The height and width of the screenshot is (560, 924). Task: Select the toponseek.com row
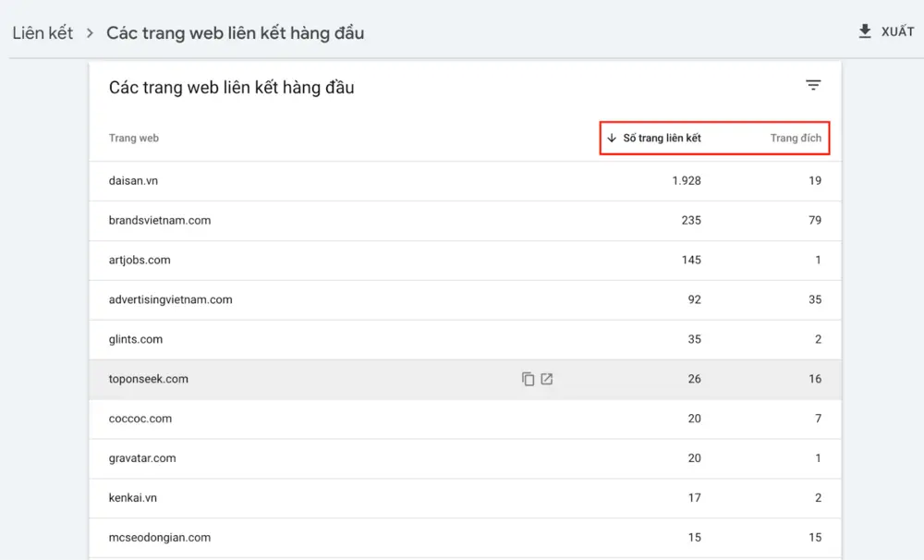click(465, 379)
